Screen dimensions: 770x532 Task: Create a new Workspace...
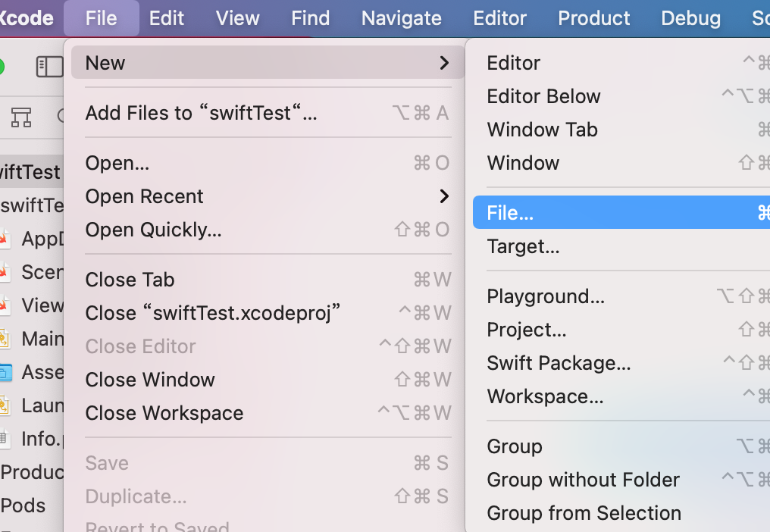pyautogui.click(x=621, y=396)
